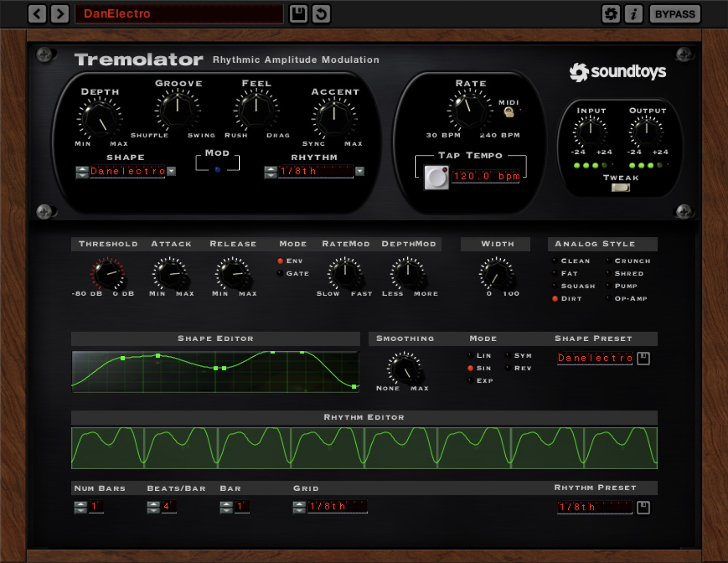Revert preset with the undo icon
This screenshot has height=563, width=728.
pyautogui.click(x=321, y=14)
